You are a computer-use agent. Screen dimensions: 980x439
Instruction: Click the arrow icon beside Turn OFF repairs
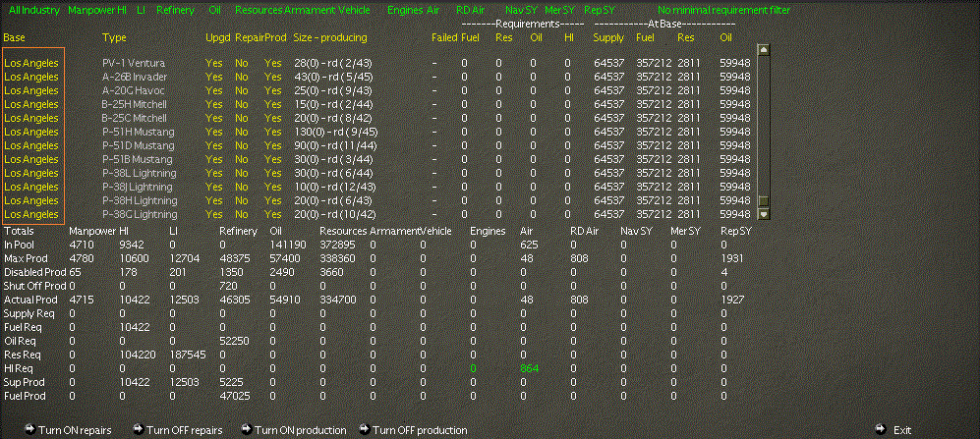[139, 429]
